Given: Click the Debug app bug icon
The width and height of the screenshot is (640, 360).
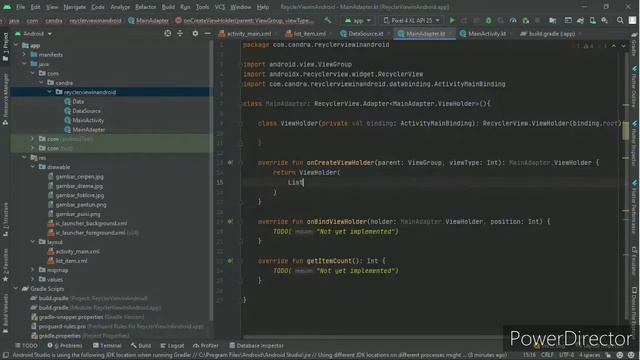Looking at the screenshot, I should 489,20.
